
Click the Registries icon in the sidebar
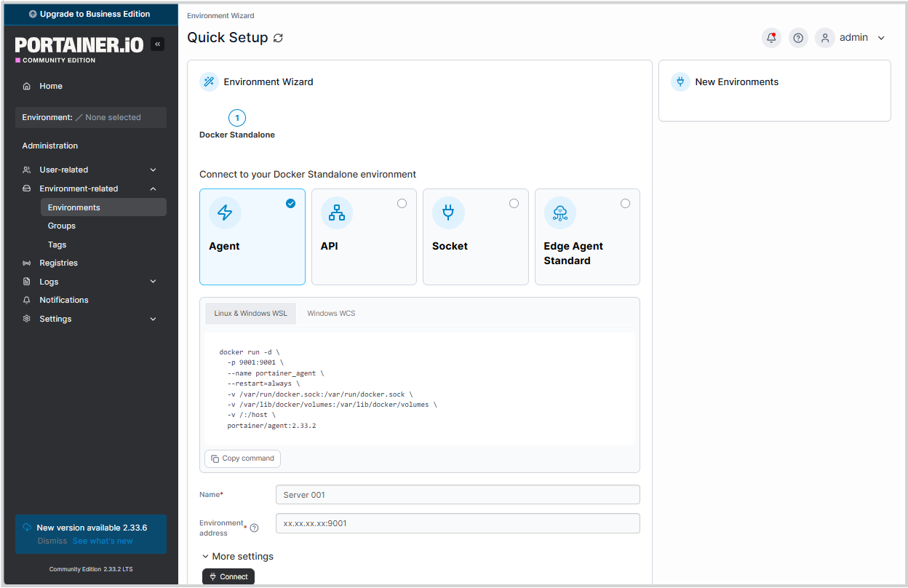click(27, 263)
